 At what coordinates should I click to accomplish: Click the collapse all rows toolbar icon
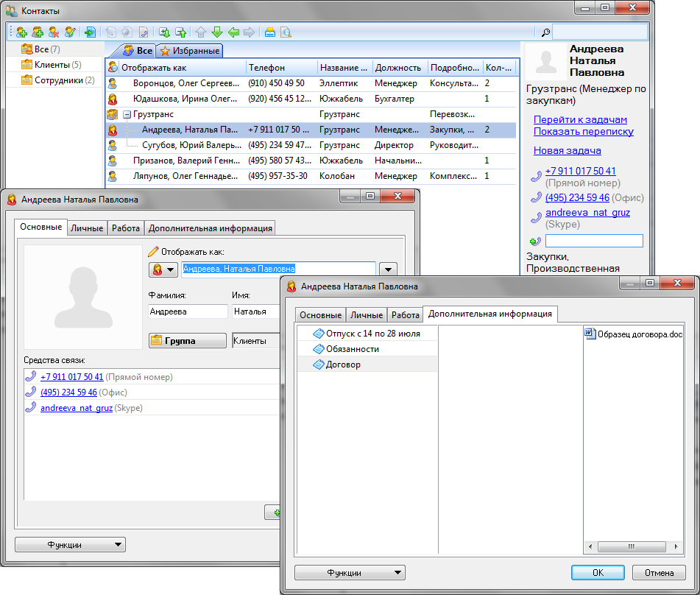181,32
